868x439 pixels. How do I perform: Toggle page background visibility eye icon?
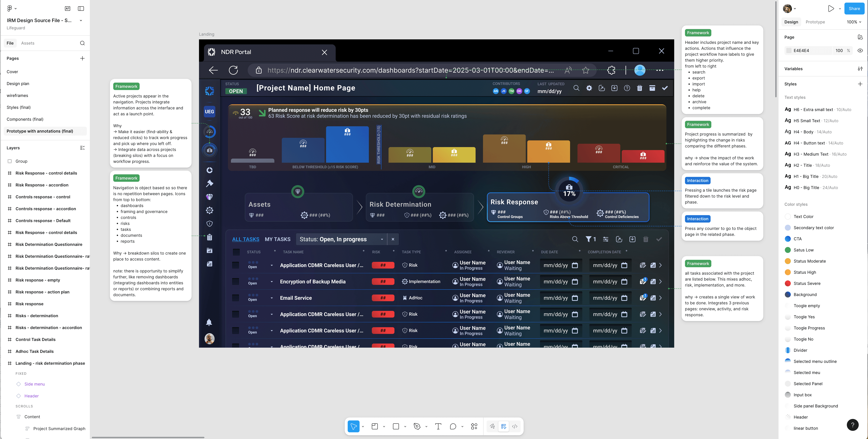click(860, 51)
